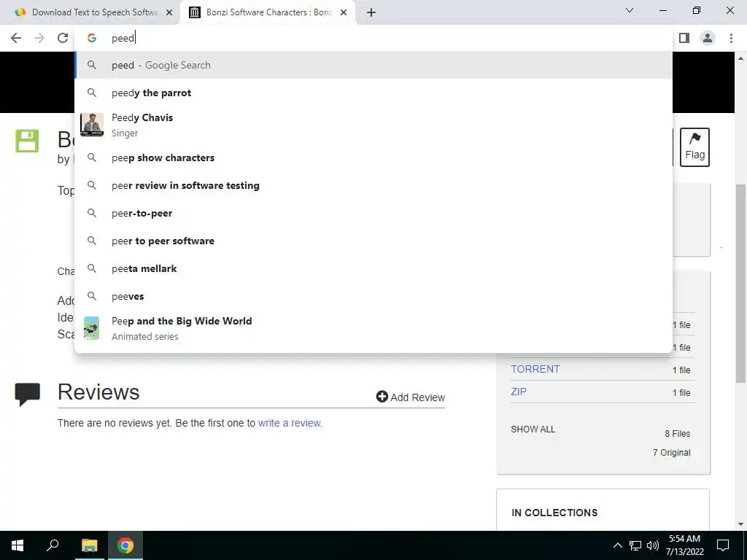Flag this item with the Flag button

point(694,147)
